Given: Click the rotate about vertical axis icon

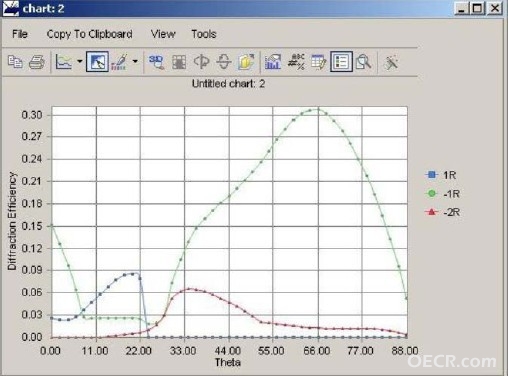Looking at the screenshot, I should [201, 62].
